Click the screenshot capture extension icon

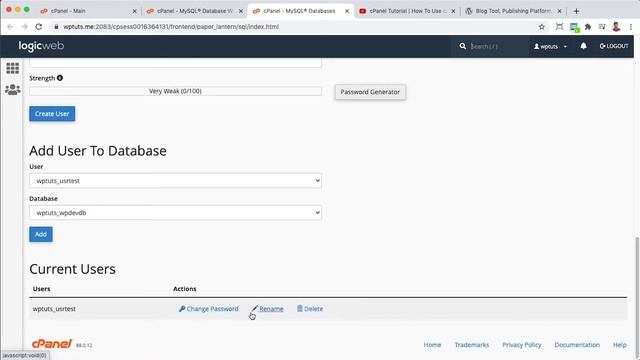pyautogui.click(x=559, y=27)
